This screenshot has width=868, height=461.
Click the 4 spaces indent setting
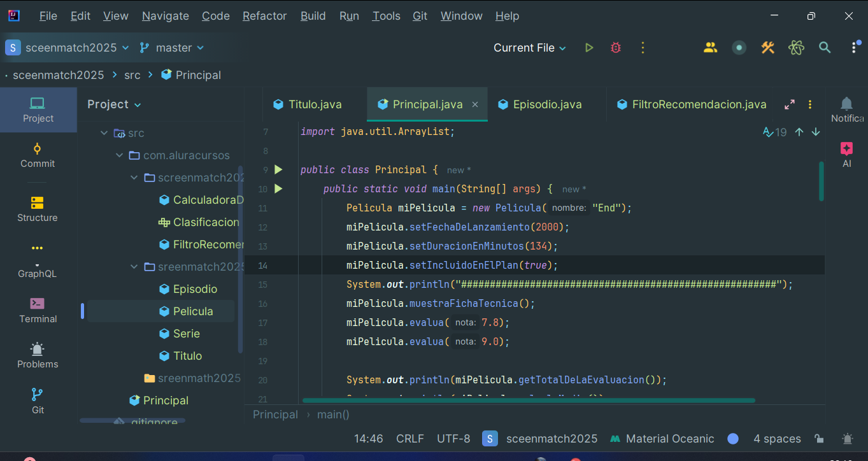coord(777,439)
